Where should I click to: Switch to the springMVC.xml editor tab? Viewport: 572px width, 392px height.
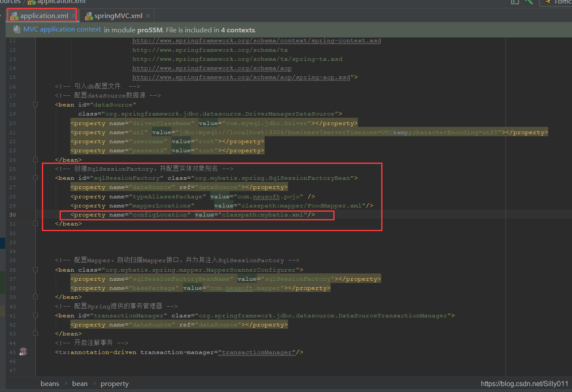coord(118,16)
